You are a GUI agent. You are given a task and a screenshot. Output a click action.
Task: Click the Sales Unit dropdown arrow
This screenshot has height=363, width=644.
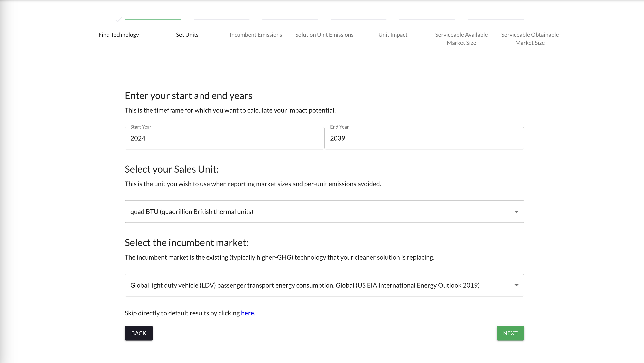(516, 212)
